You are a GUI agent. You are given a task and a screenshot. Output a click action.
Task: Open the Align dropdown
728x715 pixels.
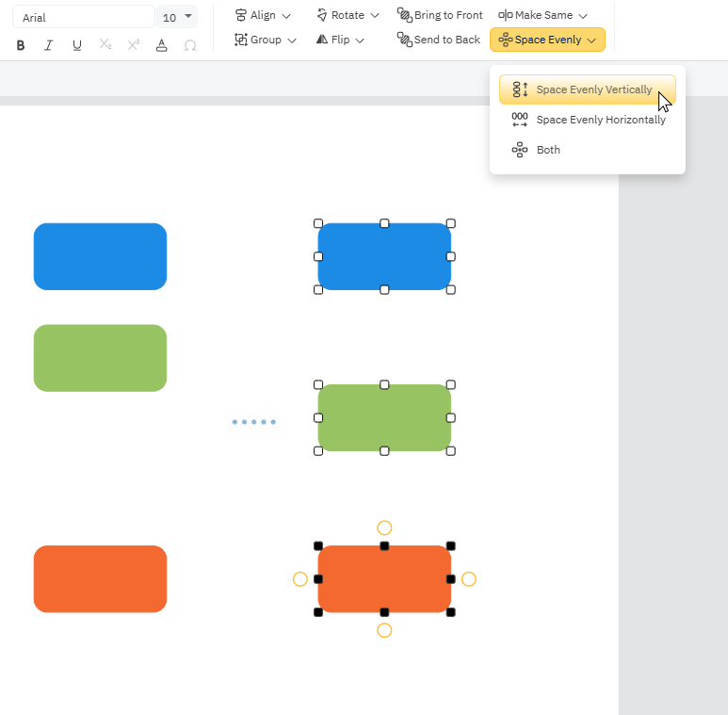263,15
